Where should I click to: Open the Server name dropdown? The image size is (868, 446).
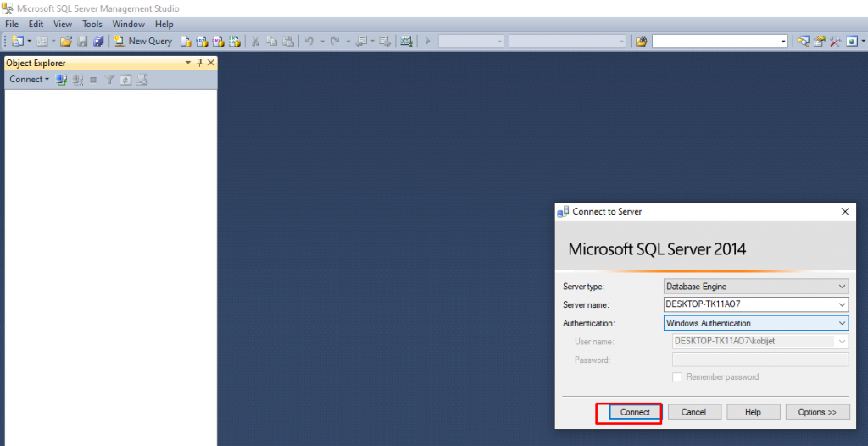(842, 304)
